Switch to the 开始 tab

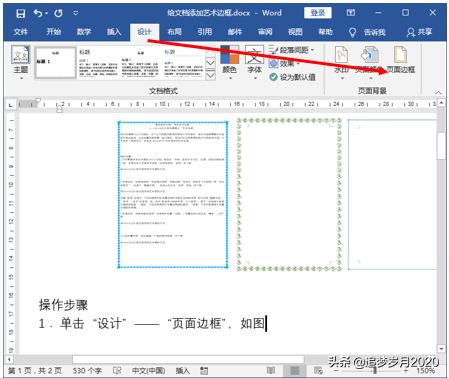(x=53, y=32)
